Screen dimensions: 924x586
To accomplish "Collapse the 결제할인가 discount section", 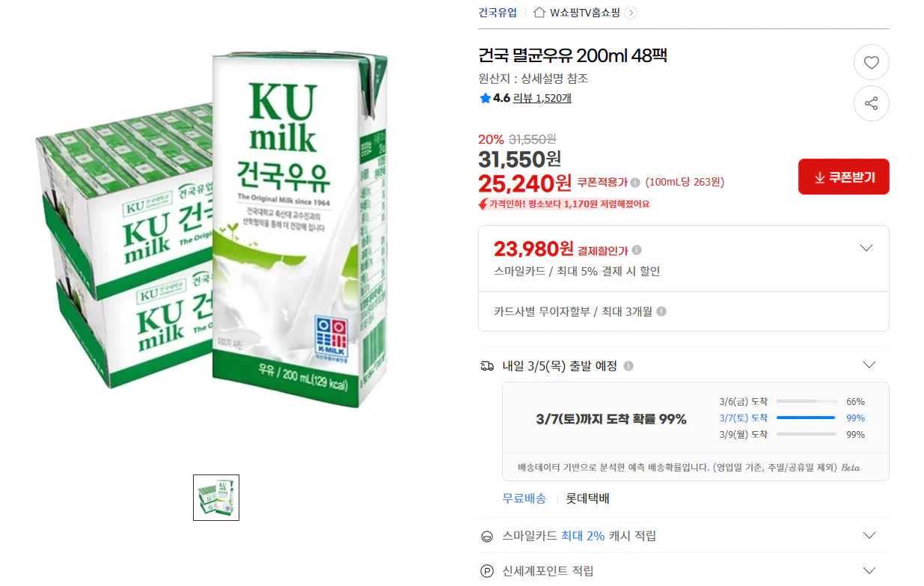I will point(867,248).
